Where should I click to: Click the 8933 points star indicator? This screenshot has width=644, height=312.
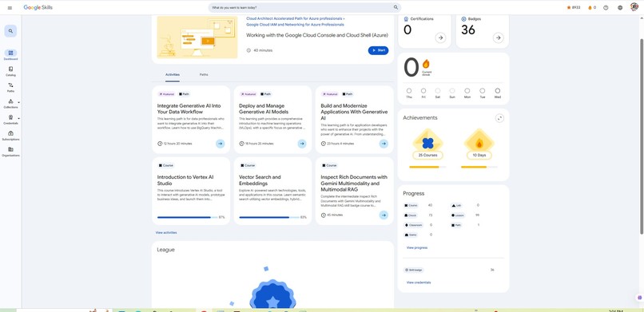(574, 7)
